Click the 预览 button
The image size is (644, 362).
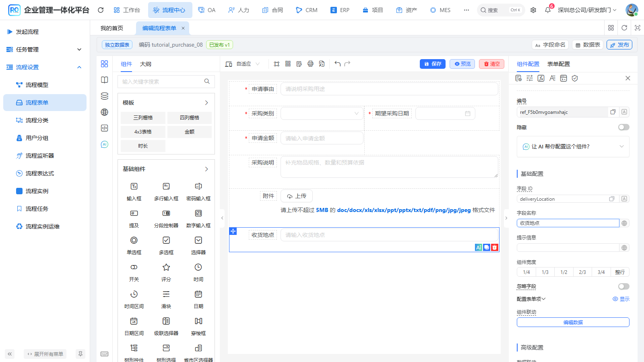coord(462,64)
